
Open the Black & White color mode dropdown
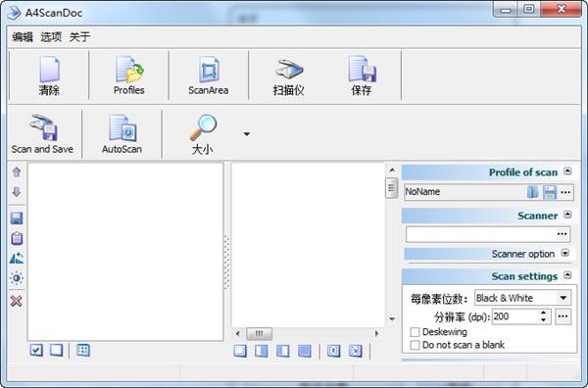tap(563, 298)
